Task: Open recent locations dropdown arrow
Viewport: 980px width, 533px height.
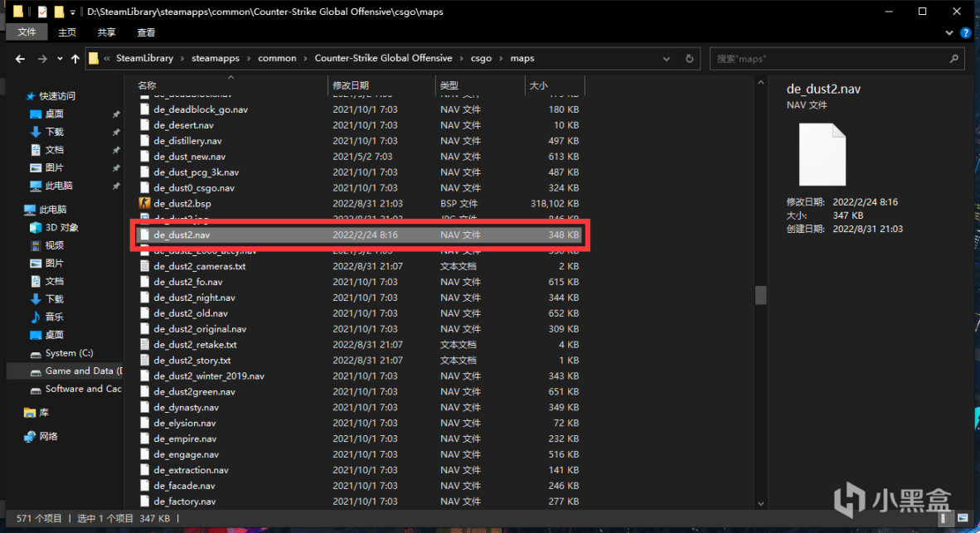Action: 60,59
